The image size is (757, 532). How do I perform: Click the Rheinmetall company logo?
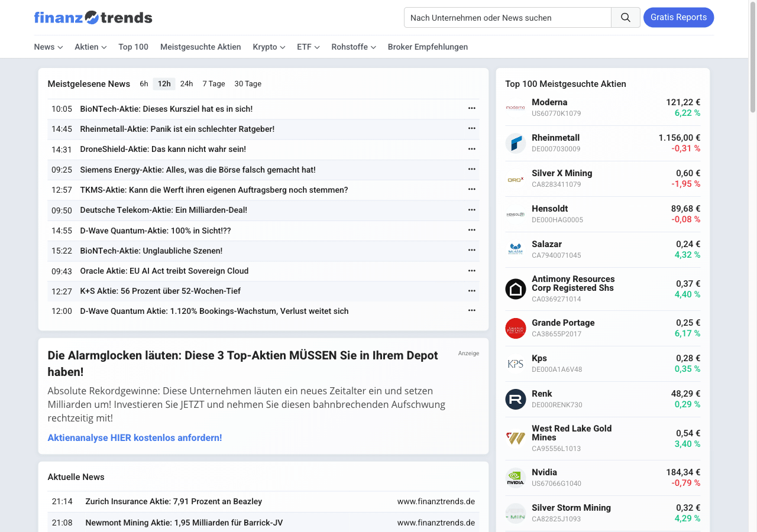516,143
